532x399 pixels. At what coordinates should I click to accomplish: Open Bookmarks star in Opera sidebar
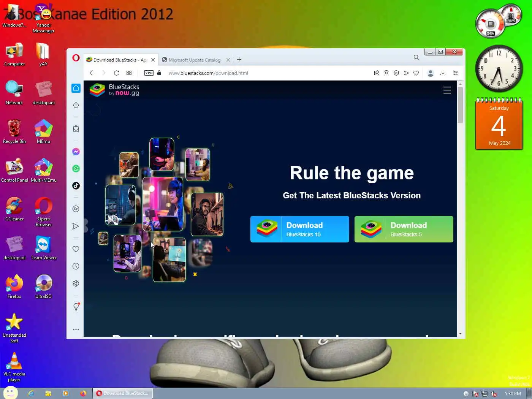coord(76,105)
